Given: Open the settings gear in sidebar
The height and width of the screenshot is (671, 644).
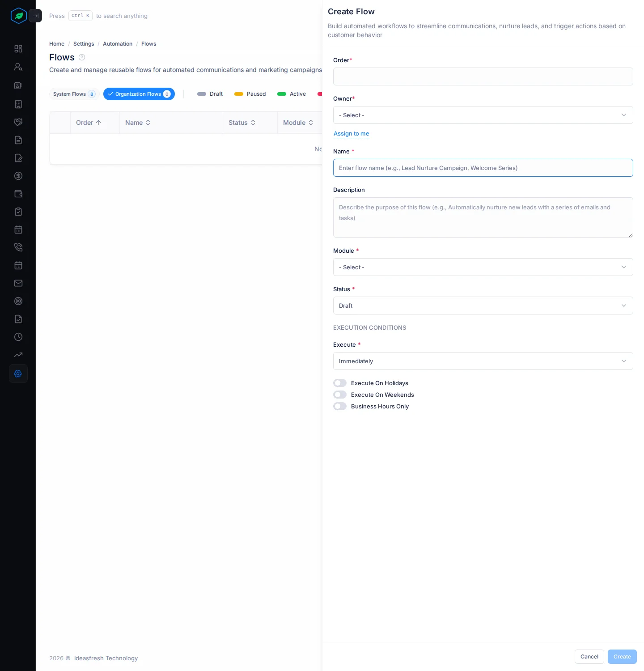Looking at the screenshot, I should (x=18, y=374).
